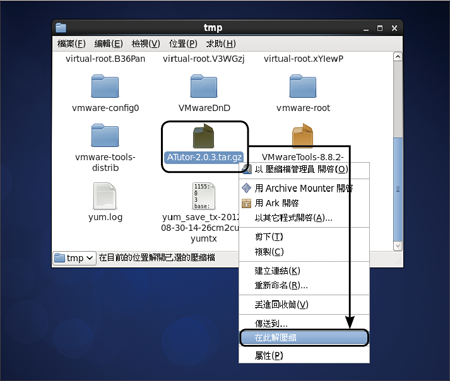450x381 pixels.
Task: Open the VMwareDnD folder icon
Action: click(204, 86)
